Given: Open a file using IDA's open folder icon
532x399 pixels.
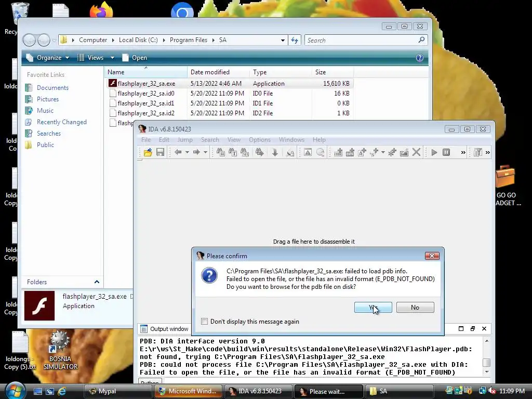Looking at the screenshot, I should coord(148,152).
